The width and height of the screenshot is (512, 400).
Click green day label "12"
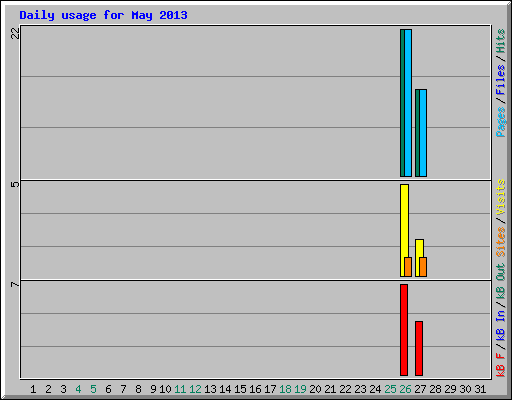[x=195, y=389]
